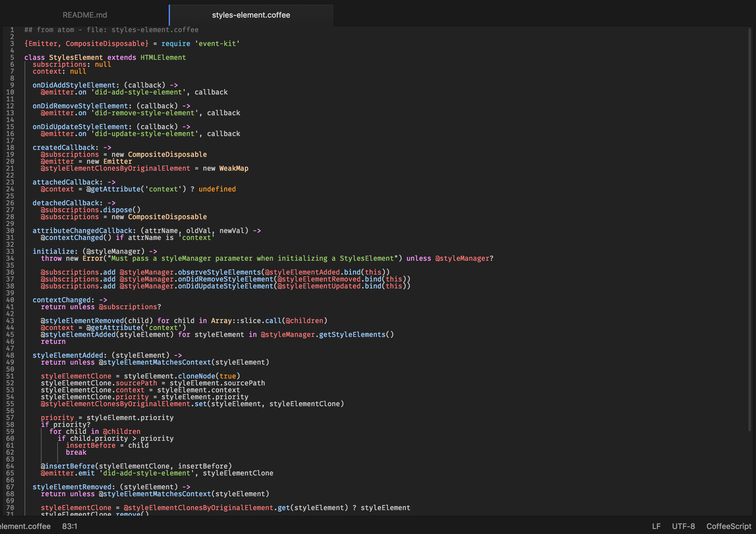Click line number 33 in the gutter
The height and width of the screenshot is (534, 756).
10,251
